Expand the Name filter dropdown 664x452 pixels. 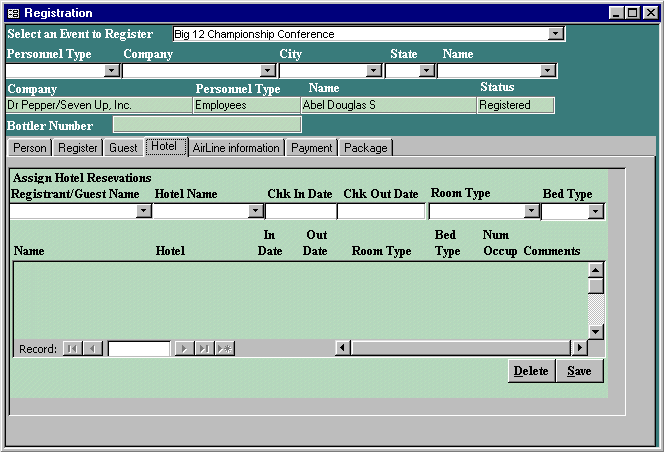click(x=548, y=70)
